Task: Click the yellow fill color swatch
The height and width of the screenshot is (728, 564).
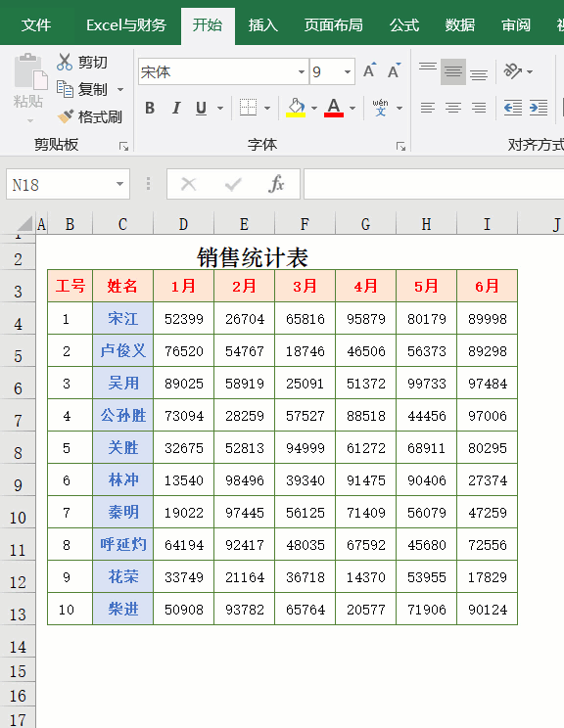Action: tap(296, 114)
